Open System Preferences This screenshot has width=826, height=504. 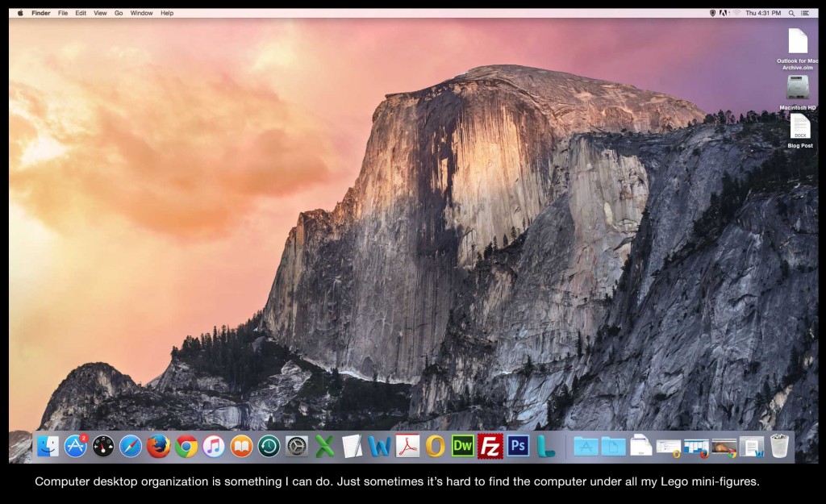296,444
